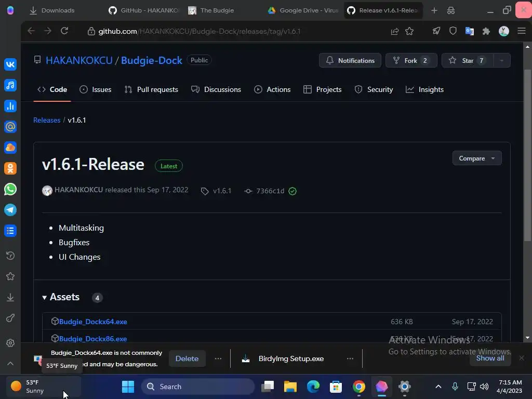Image resolution: width=532 pixels, height=399 pixels.
Task: Open the Star lists dropdown arrow
Action: tap(501, 60)
